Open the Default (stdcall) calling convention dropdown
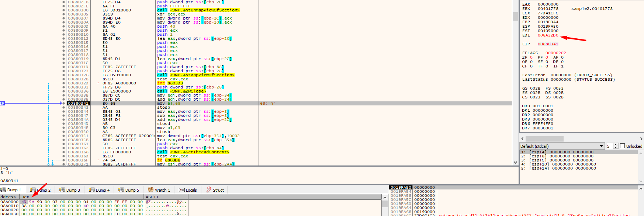This screenshot has height=216, width=644. coord(562,146)
